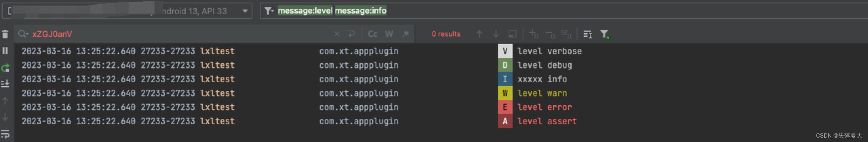Open the search filter options funnel icon

605,34
